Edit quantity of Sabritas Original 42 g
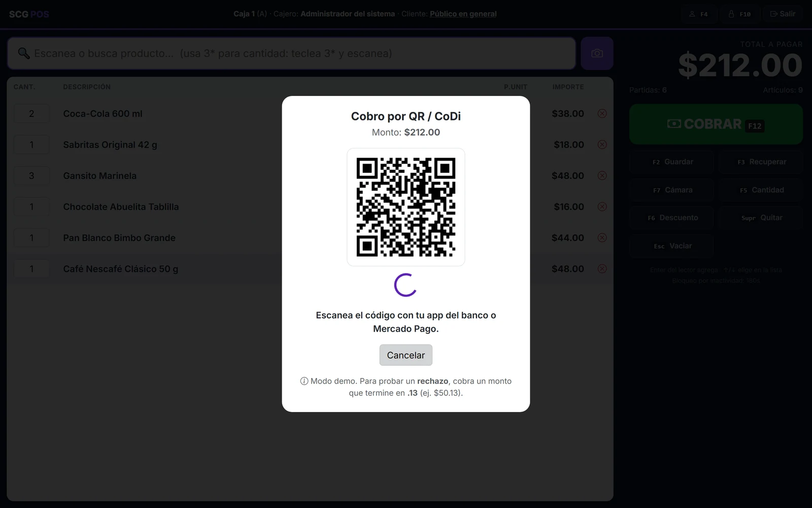Screen dimensions: 812x508 (x=31, y=145)
